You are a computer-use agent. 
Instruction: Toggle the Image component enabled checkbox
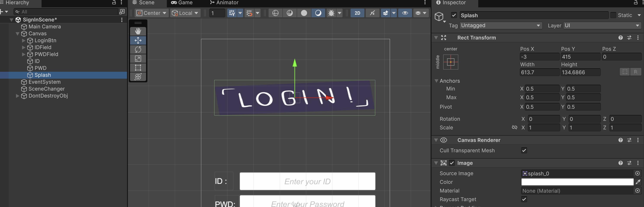pos(452,163)
